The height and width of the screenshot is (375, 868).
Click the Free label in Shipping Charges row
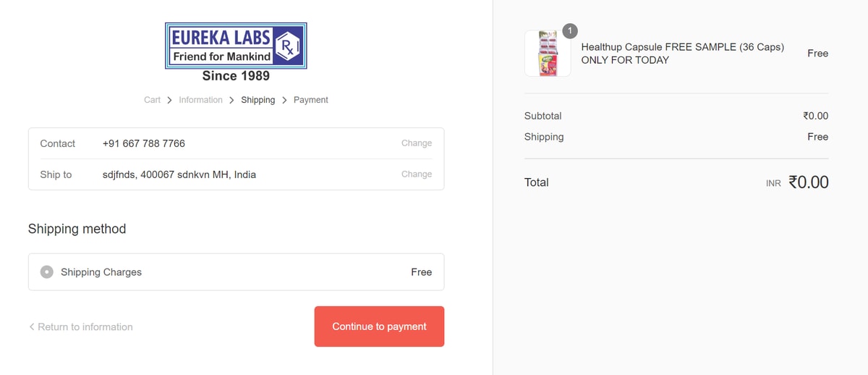click(x=421, y=272)
